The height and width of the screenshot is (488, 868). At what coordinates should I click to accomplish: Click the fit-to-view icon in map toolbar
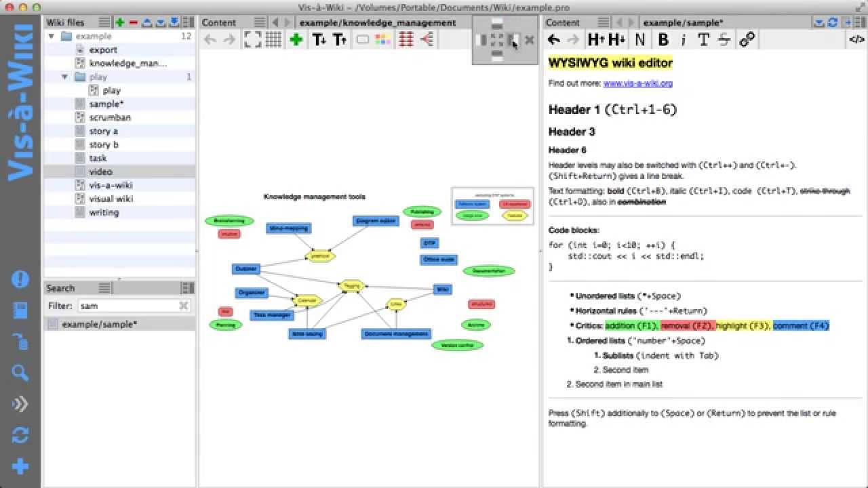[253, 40]
